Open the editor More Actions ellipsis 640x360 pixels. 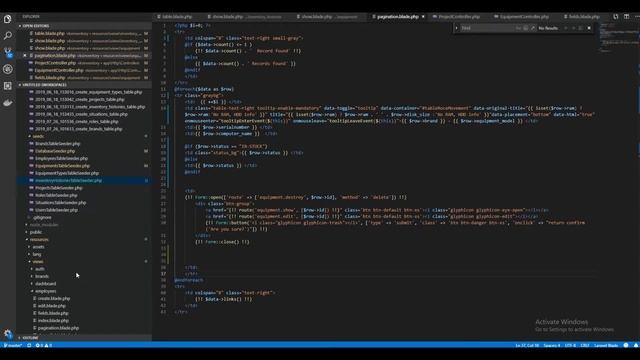637,17
